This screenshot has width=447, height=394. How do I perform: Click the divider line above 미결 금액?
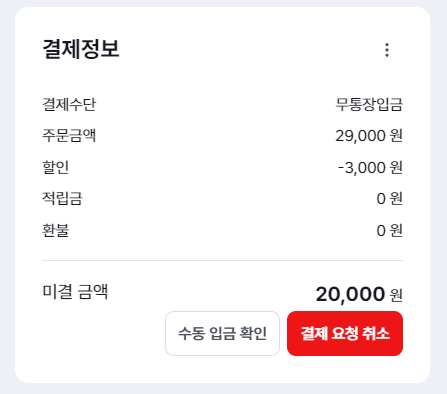click(222, 260)
